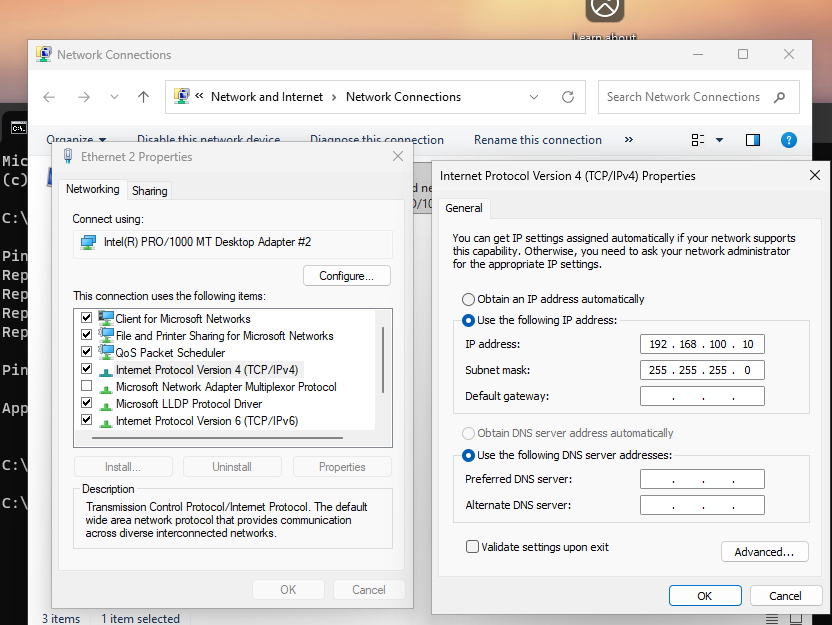Click the Refresh icon in address bar
The image size is (832, 625).
(x=568, y=97)
